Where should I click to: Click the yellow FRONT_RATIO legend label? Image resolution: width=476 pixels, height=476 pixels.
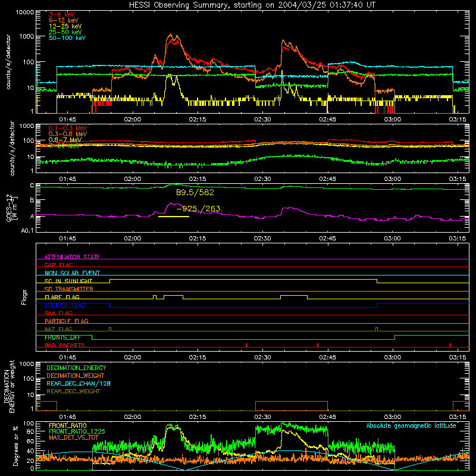(68, 425)
